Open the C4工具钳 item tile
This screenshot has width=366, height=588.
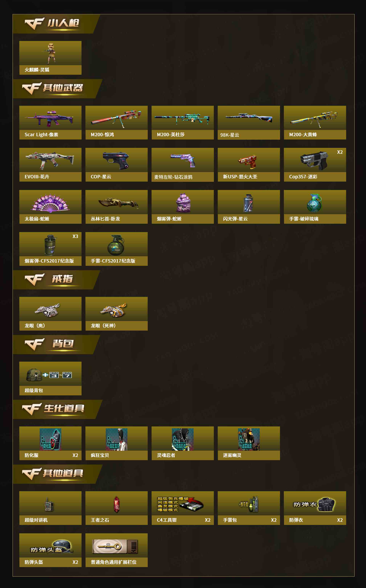182,508
